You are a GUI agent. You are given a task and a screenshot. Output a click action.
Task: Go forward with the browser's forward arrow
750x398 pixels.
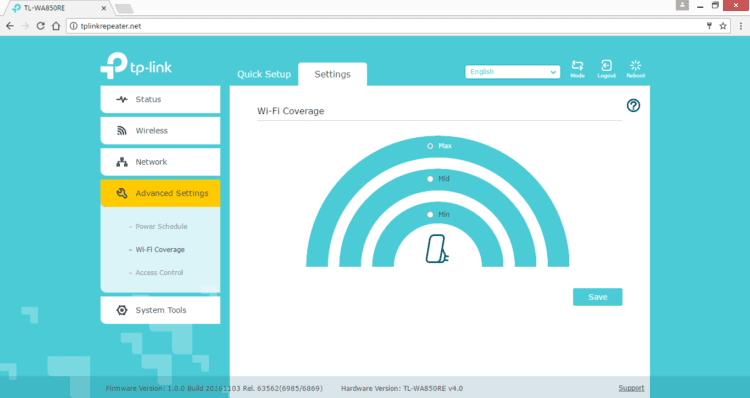coord(25,26)
